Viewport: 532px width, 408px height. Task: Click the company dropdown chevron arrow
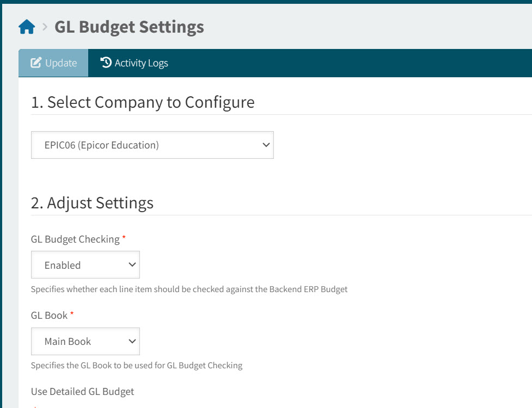[x=266, y=145]
